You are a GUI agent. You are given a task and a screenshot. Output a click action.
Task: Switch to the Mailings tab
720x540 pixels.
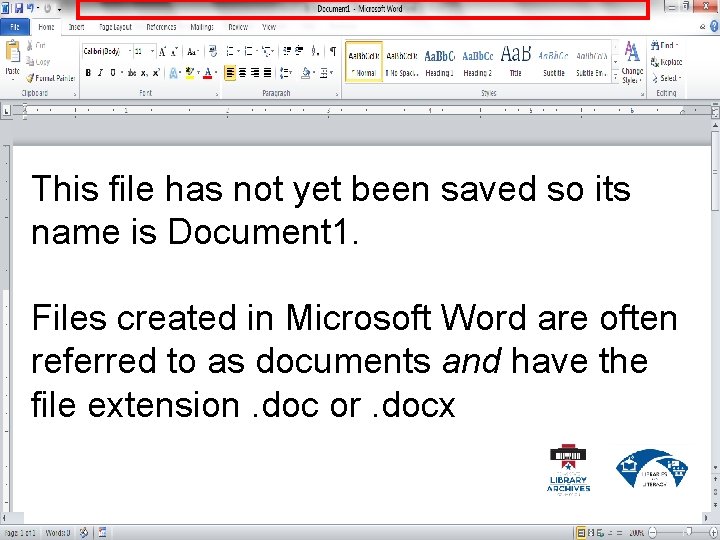pos(202,27)
